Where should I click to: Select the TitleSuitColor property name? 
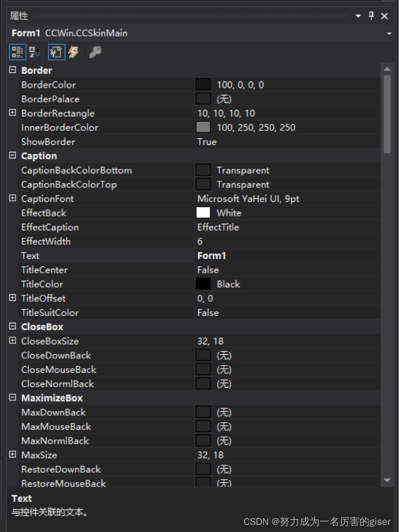coord(50,313)
